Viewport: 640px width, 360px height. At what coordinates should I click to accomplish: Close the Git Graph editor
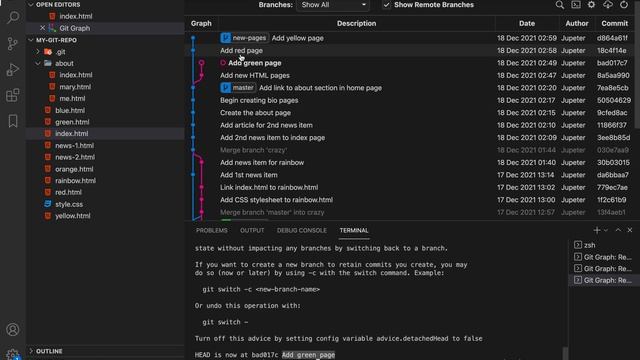pyautogui.click(x=42, y=28)
